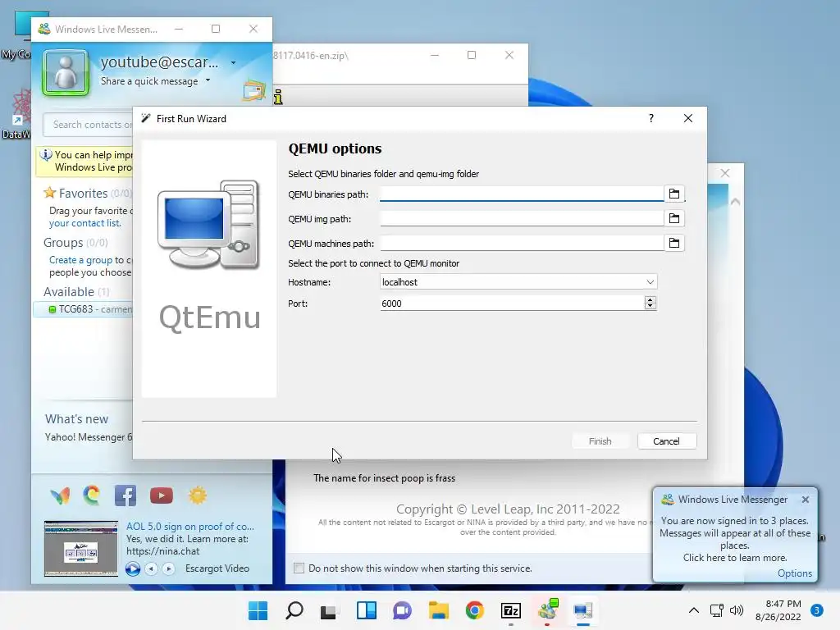This screenshot has height=630, width=840.
Task: Open the Chat app from taskbar
Action: 402,610
